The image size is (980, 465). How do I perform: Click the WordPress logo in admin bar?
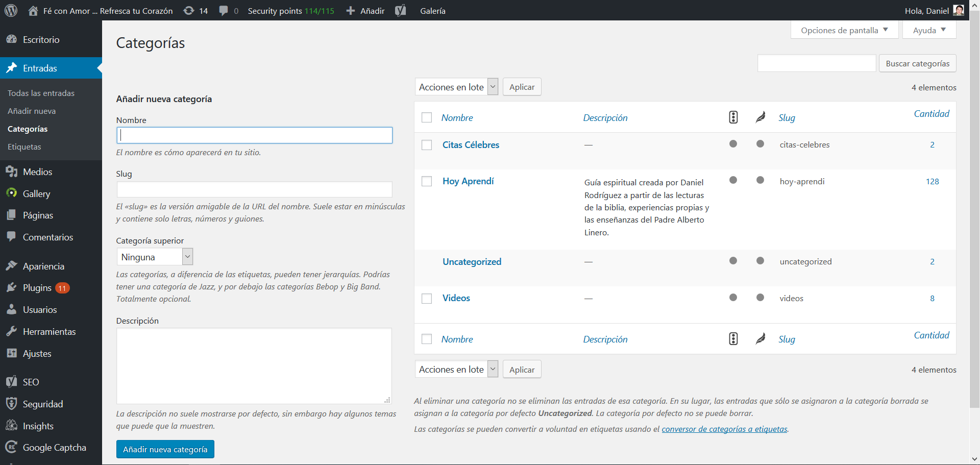11,10
